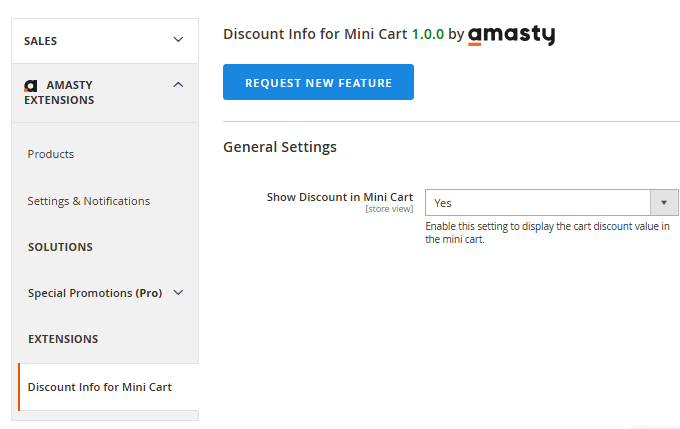Click the Amasty logo icon in sidebar
Screen dimensions: 680x429
[x=31, y=86]
